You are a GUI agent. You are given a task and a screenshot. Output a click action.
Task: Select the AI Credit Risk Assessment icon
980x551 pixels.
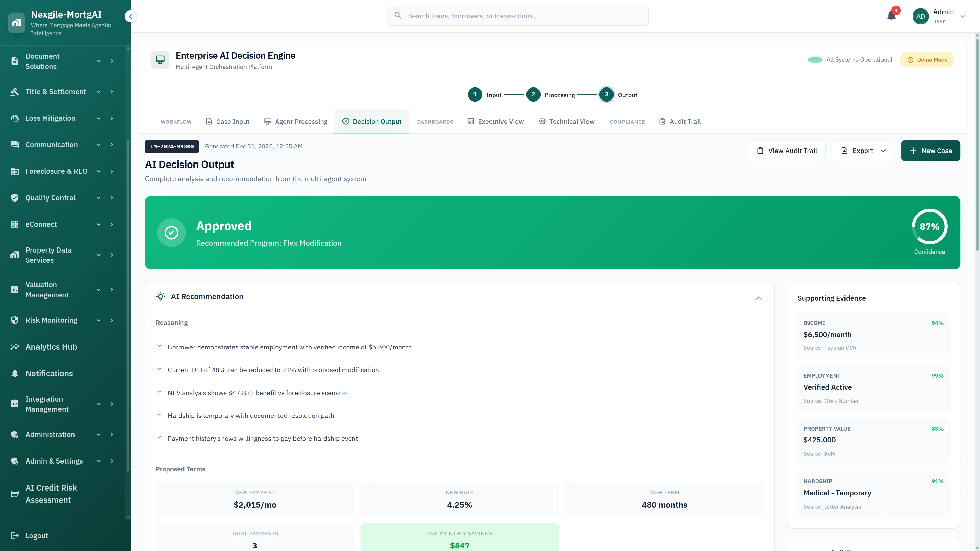(15, 494)
